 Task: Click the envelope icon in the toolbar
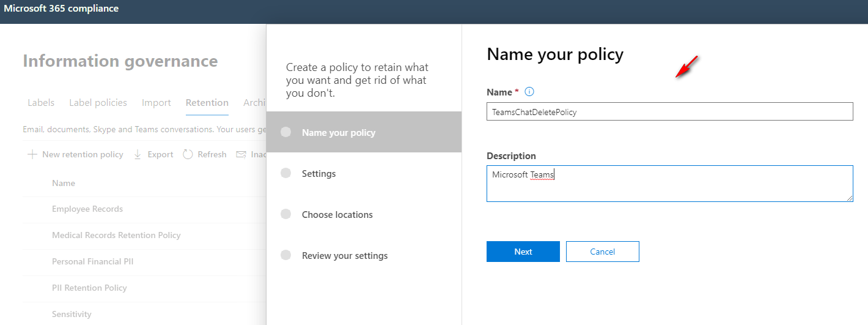(x=241, y=154)
